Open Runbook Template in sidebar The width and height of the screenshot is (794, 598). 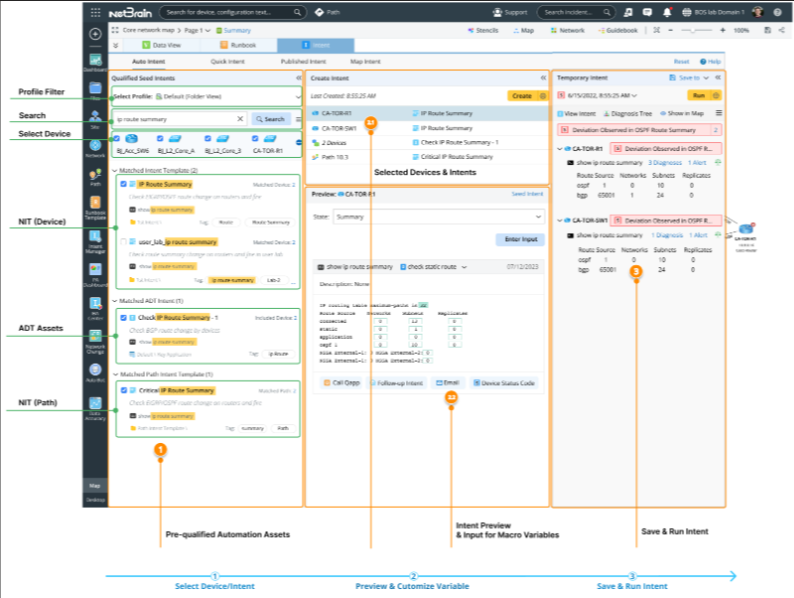(95, 208)
